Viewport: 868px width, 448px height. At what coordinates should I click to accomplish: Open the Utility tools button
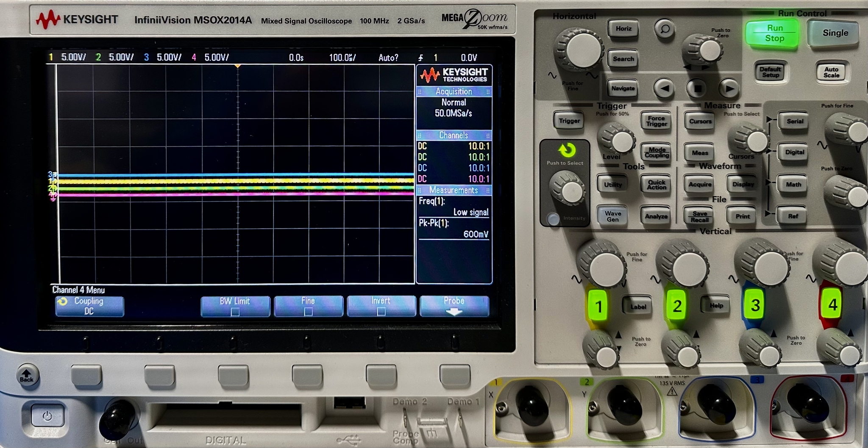(612, 185)
